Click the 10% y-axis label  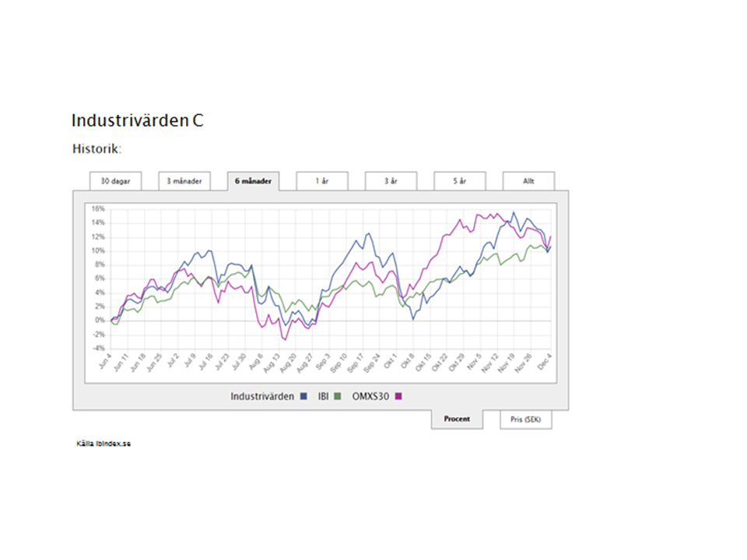(98, 250)
